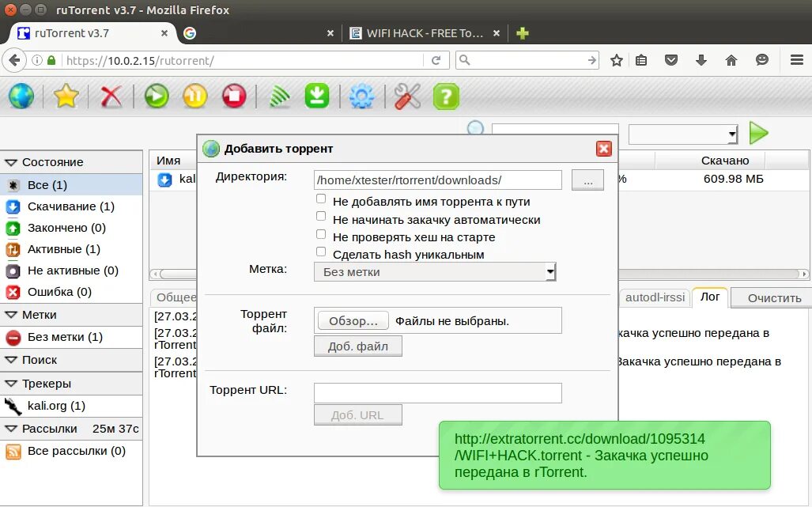Click the Директория path field
This screenshot has height=507, width=812.
coord(437,180)
